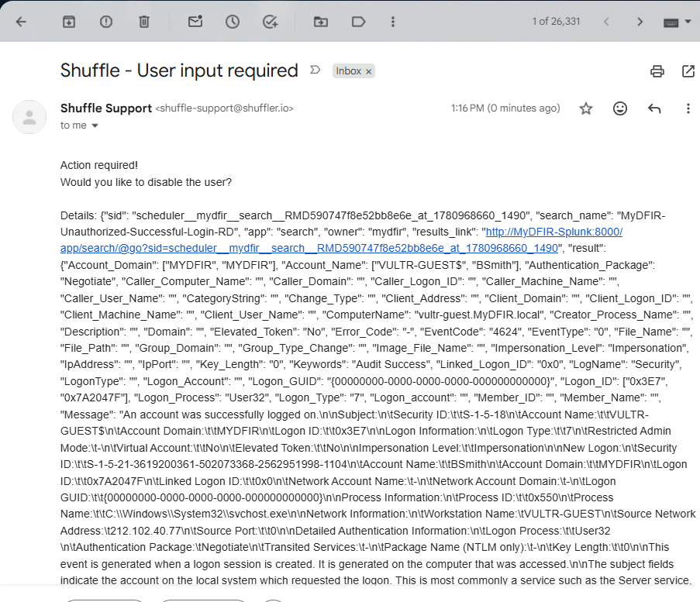Click the 'Action required!' line
Viewport: 700px width, 602px height.
point(99,165)
